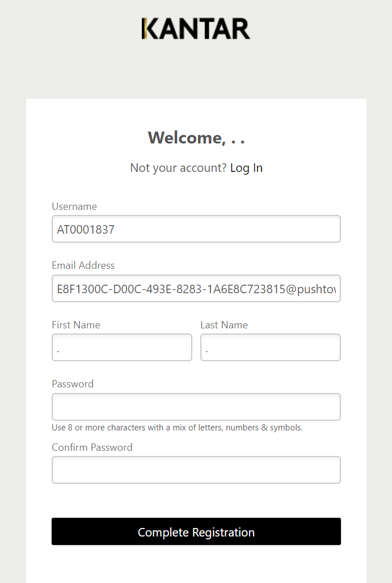The image size is (392, 583).
Task: Focus the Username input field
Action: [x=196, y=229]
